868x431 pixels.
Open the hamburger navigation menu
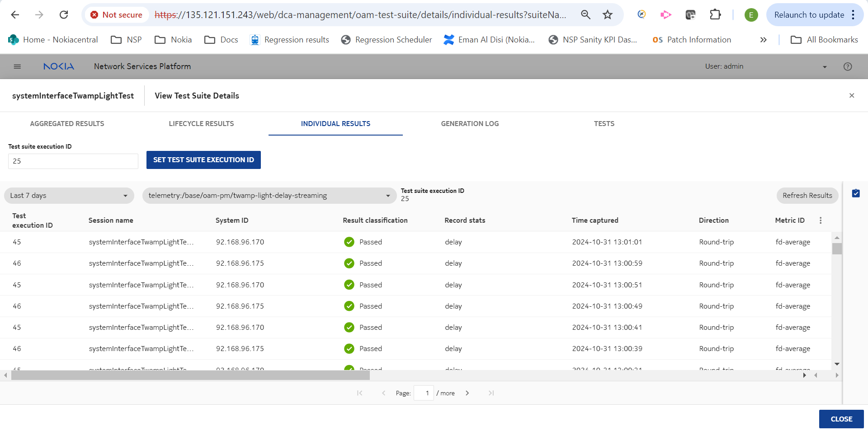pyautogui.click(x=17, y=66)
